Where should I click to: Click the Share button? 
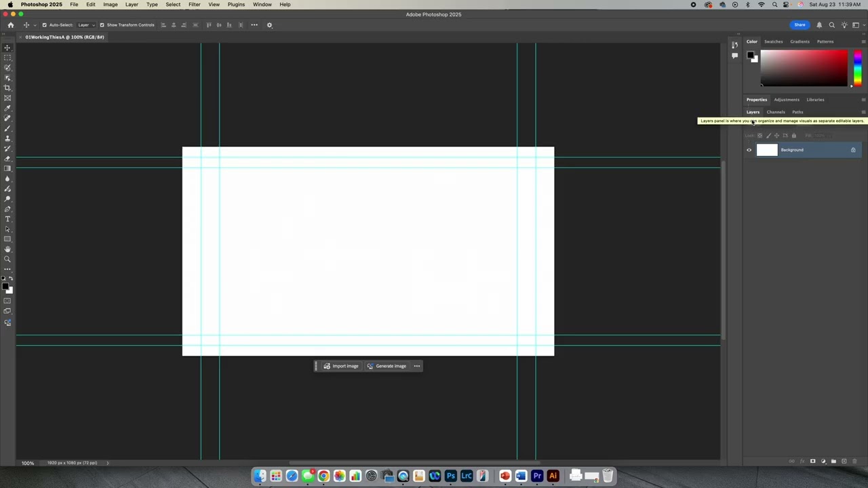(x=800, y=25)
